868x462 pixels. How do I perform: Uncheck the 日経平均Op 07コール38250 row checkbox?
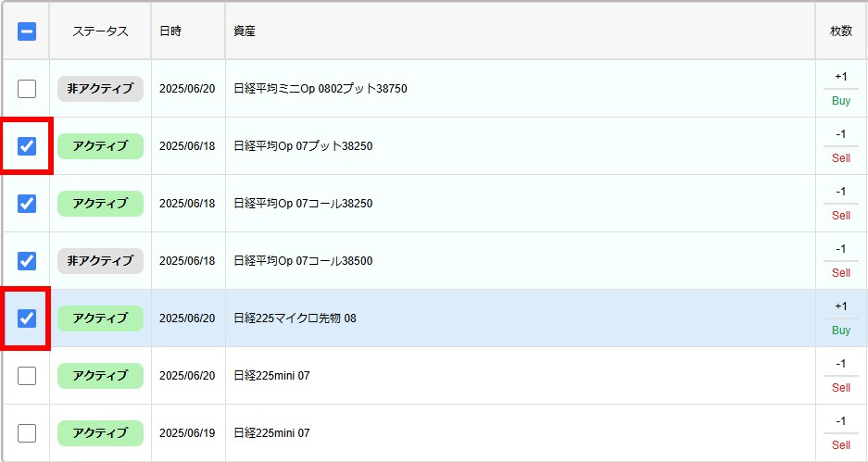(x=27, y=204)
